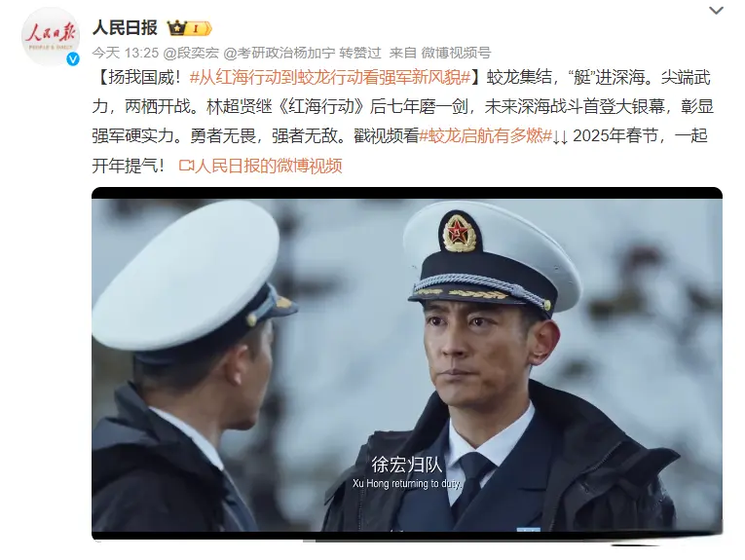
Task: Click the 转赞过 text in post header
Action: pyautogui.click(x=360, y=53)
